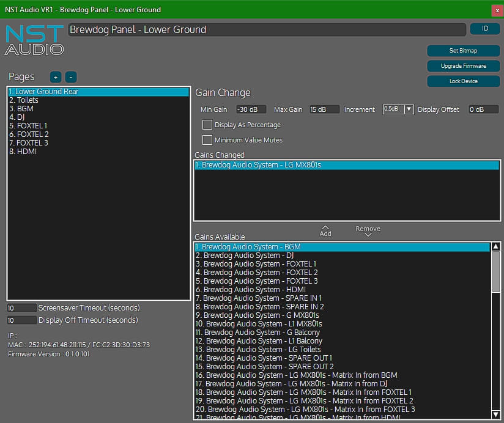This screenshot has height=423, width=504.
Task: Click Gains Available scrollbar down arrow
Action: (495, 414)
